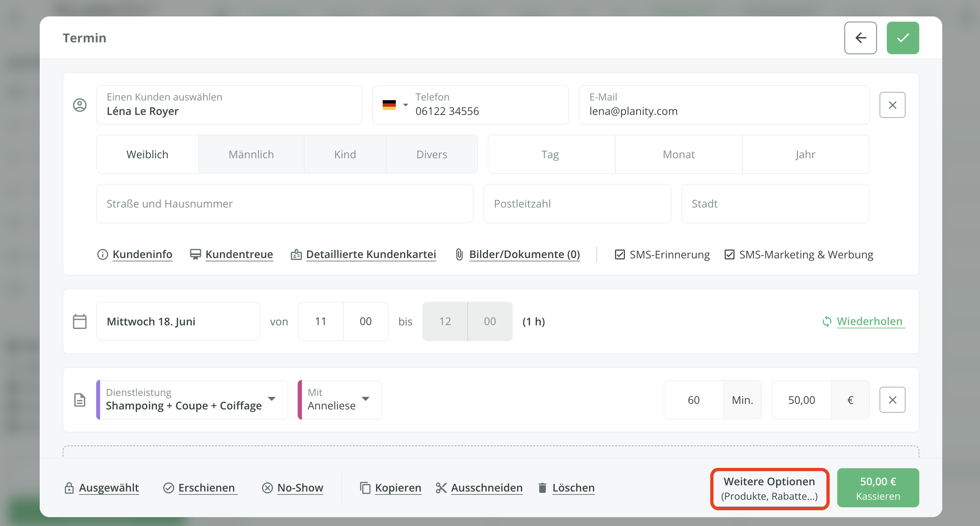This screenshot has height=526, width=980.
Task: Confirm appointment with green checkmark
Action: point(903,38)
